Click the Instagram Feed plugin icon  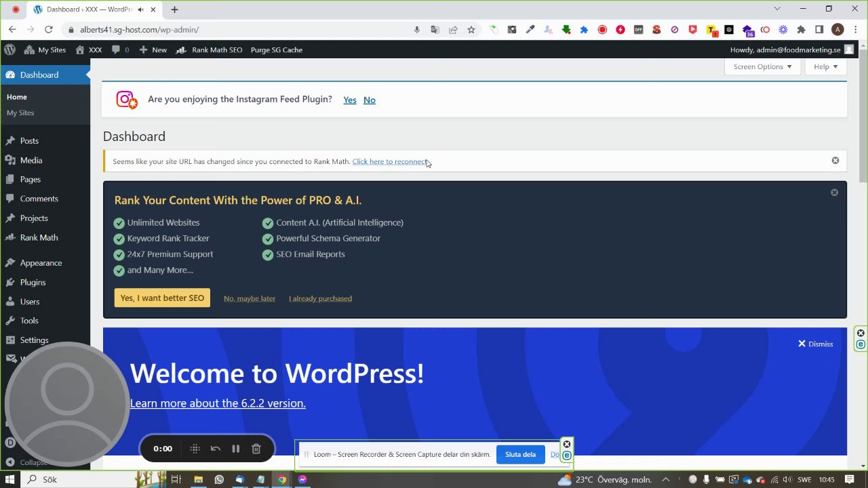[126, 100]
